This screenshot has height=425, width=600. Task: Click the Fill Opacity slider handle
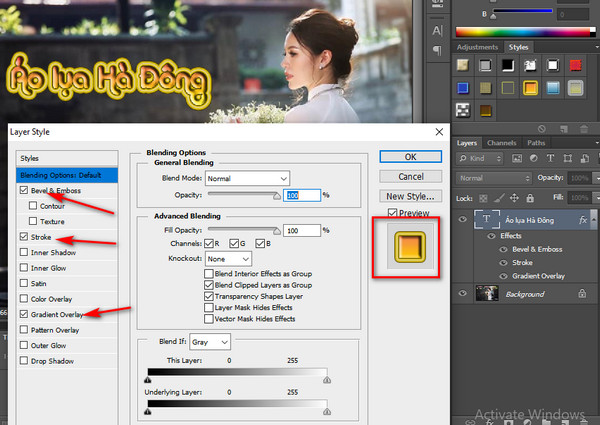(277, 231)
